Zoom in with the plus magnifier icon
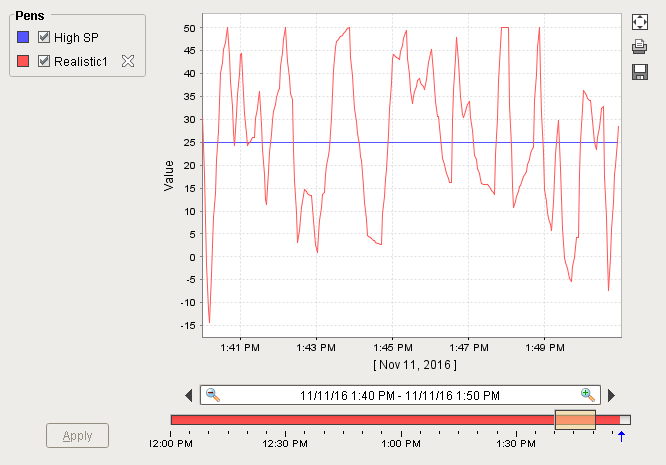Screen dimensions: 666x465 pos(588,395)
